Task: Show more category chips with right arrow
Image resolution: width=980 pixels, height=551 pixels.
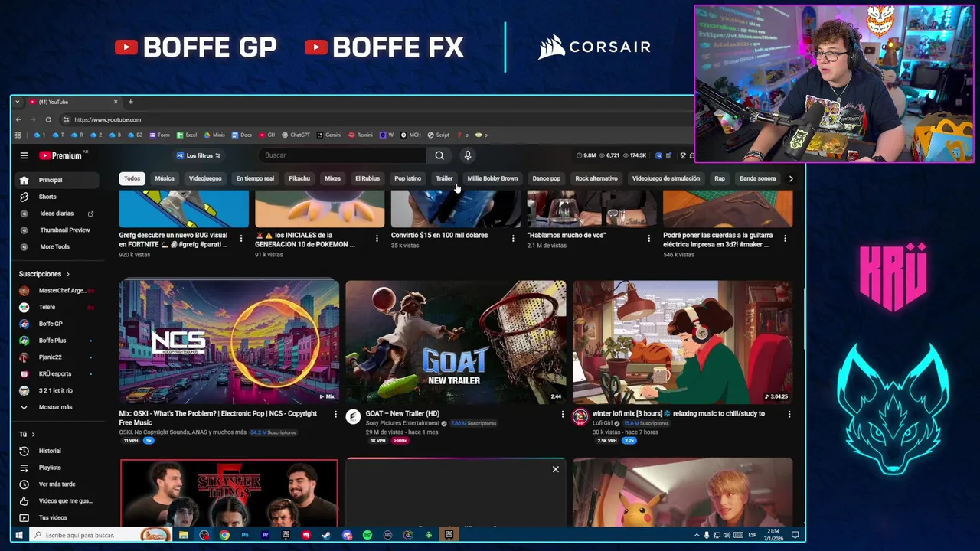Action: (791, 178)
